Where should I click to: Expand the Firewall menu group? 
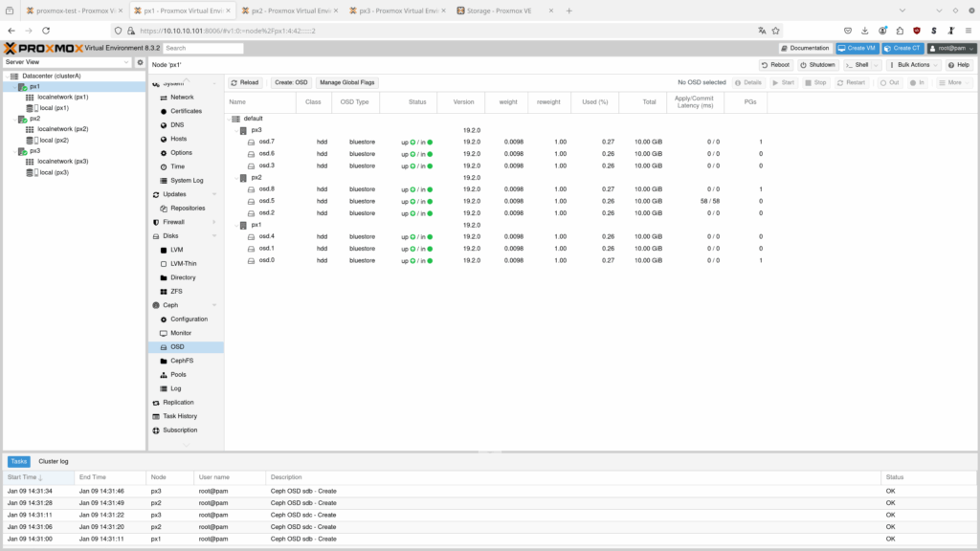[214, 222]
